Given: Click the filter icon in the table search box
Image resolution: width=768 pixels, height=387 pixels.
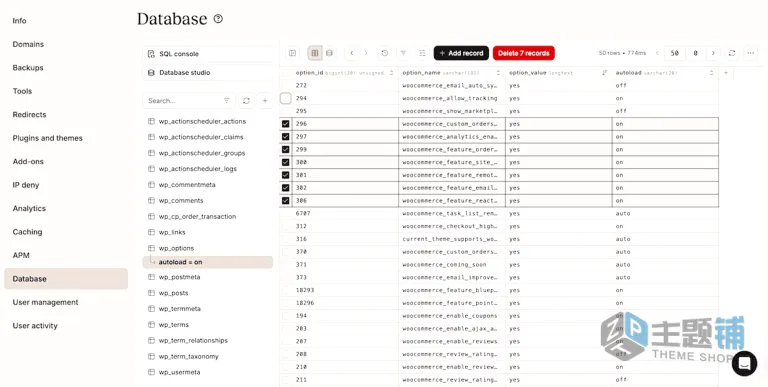Looking at the screenshot, I should click(x=227, y=100).
